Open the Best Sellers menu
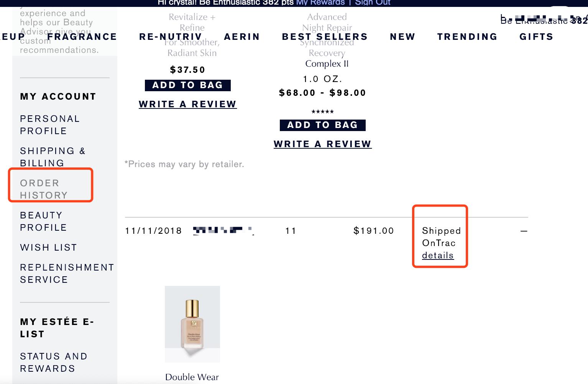The image size is (588, 384). click(x=325, y=37)
